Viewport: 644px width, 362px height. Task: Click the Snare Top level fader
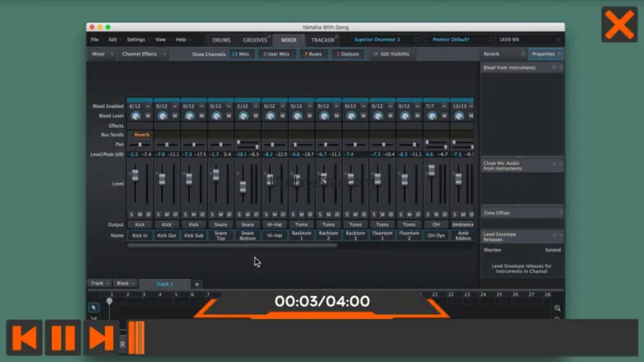click(216, 174)
